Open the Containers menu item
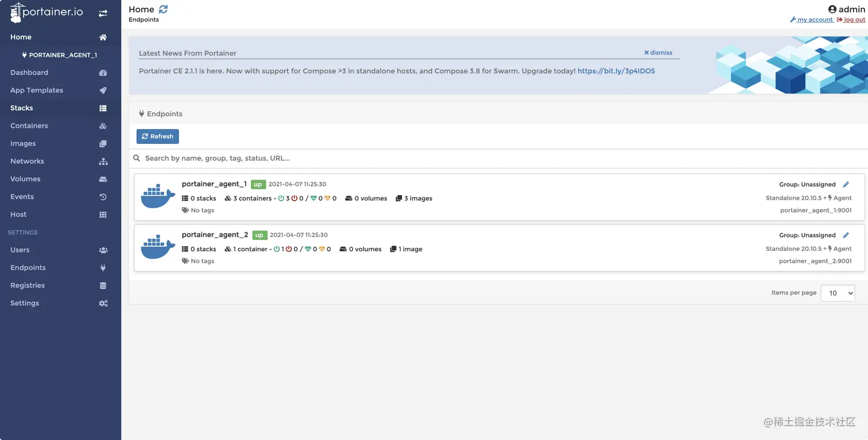Image resolution: width=868 pixels, height=440 pixels. pyautogui.click(x=29, y=126)
